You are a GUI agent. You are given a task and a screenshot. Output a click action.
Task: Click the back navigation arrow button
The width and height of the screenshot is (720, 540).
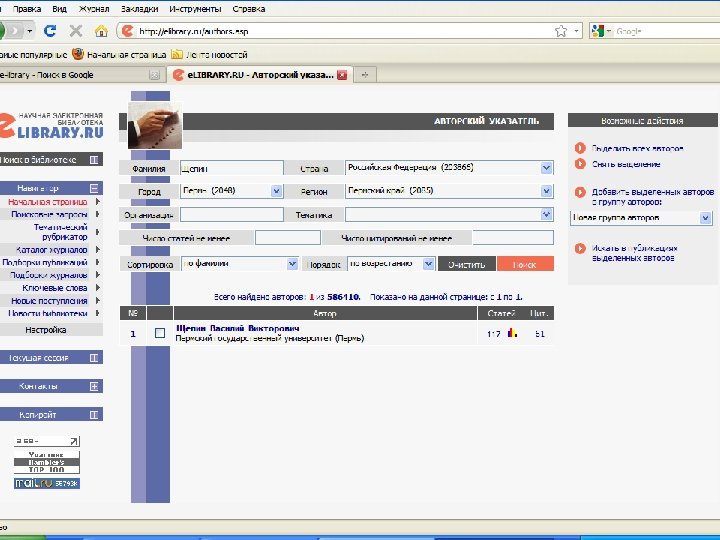(x=2, y=31)
